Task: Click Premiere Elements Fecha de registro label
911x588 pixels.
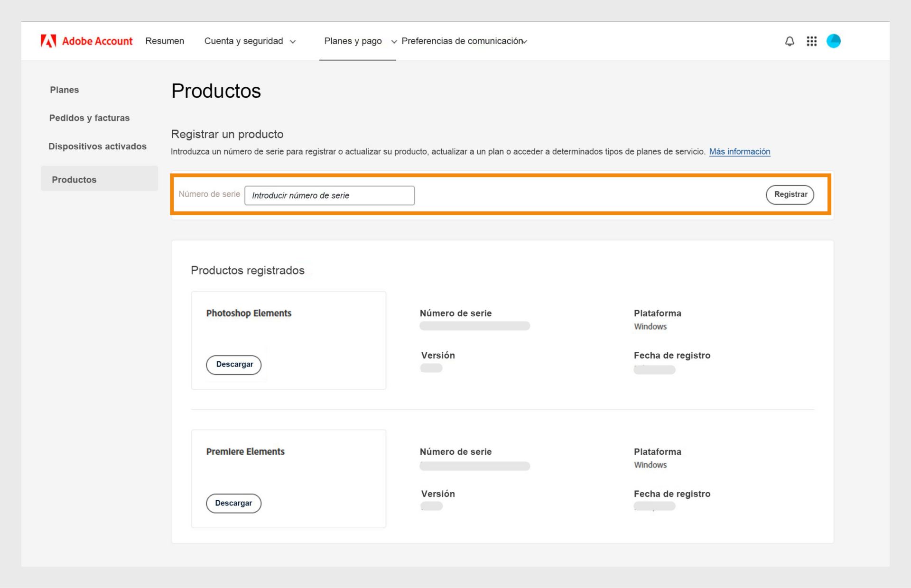Action: 672,494
